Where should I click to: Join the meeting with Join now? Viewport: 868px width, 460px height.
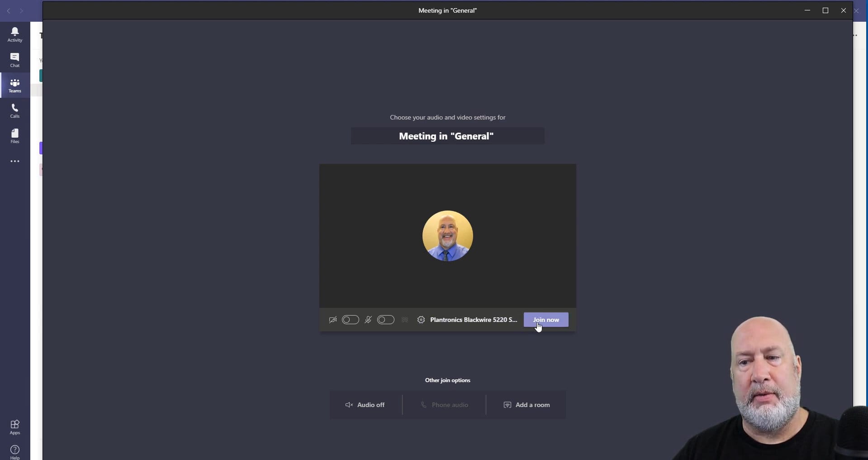pyautogui.click(x=546, y=320)
